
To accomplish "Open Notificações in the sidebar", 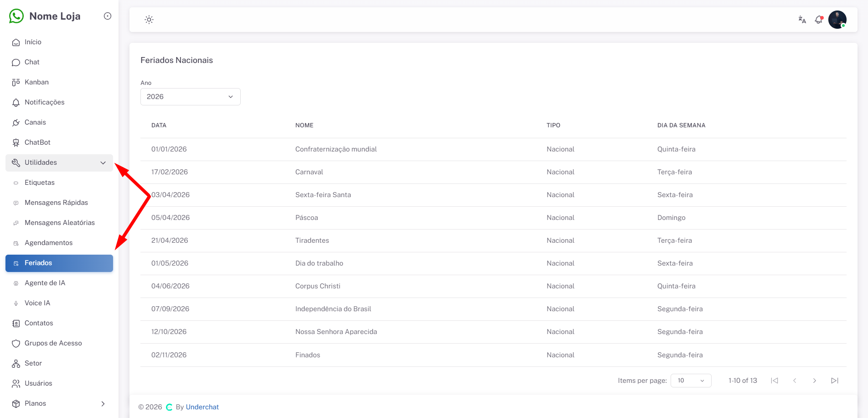I will pyautogui.click(x=59, y=102).
